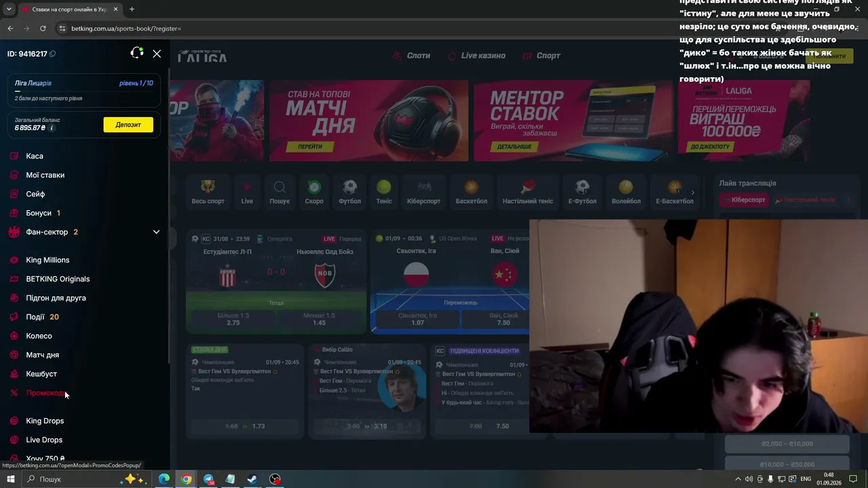Click the Бонуси gift icon

14,213
